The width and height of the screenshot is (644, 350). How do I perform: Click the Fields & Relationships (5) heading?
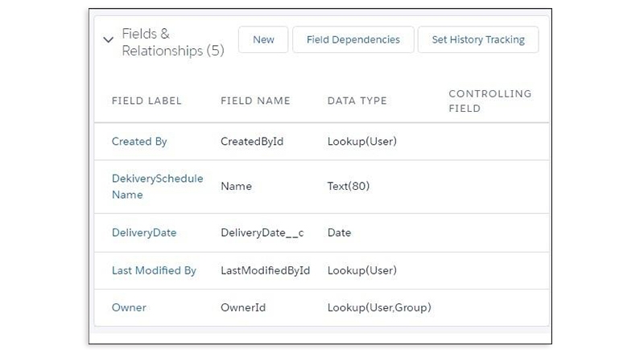pyautogui.click(x=173, y=42)
